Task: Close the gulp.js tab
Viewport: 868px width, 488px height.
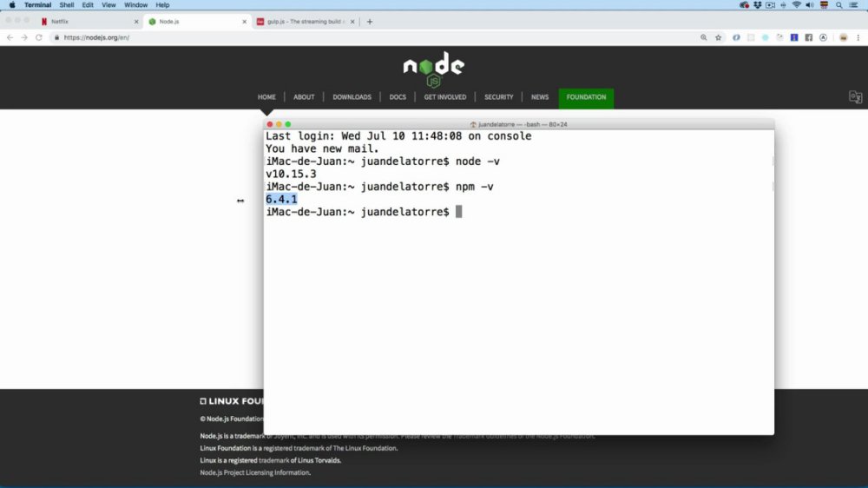Action: [x=352, y=22]
